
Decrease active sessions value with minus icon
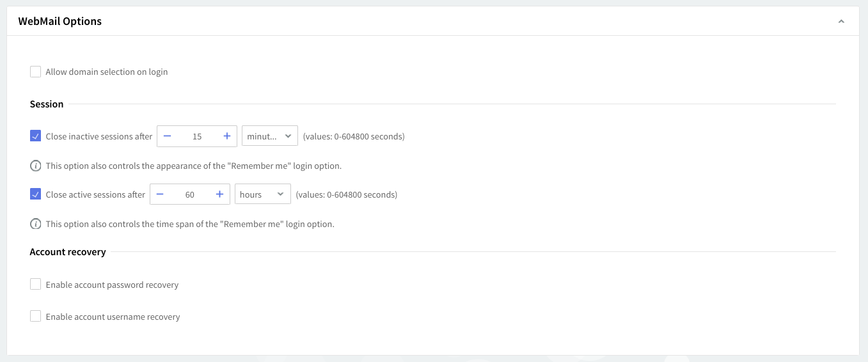point(160,194)
